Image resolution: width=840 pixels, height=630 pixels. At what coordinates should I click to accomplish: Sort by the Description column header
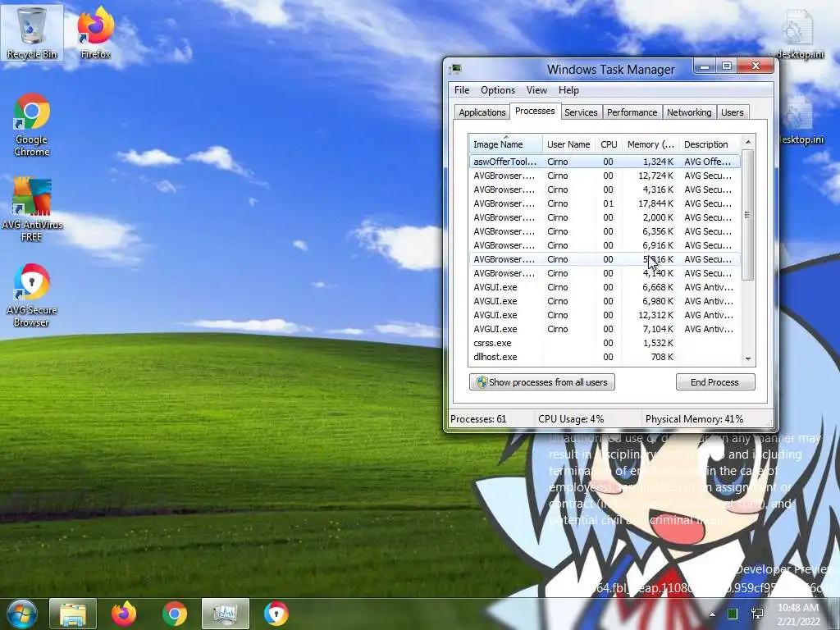click(710, 144)
